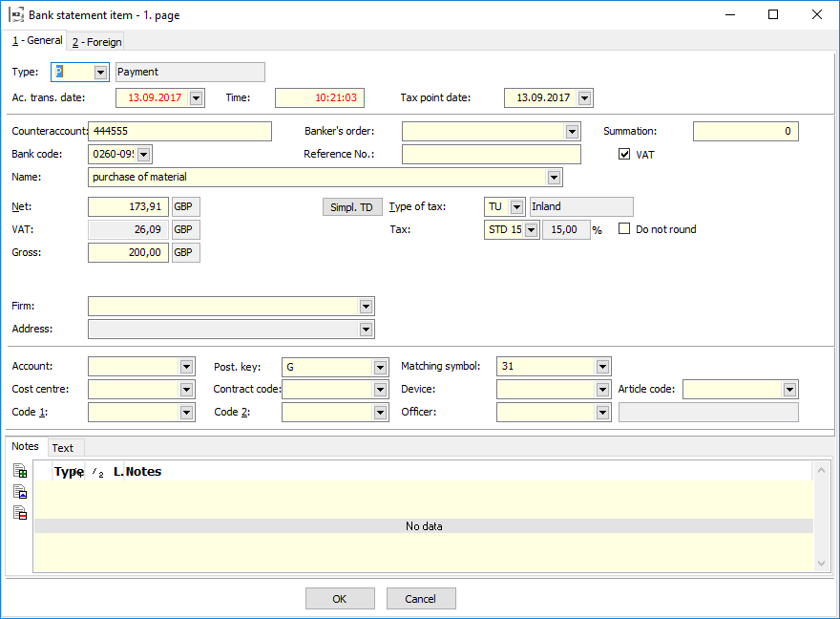Open the Text tab in the notes area
Image resolution: width=840 pixels, height=619 pixels.
coord(63,448)
